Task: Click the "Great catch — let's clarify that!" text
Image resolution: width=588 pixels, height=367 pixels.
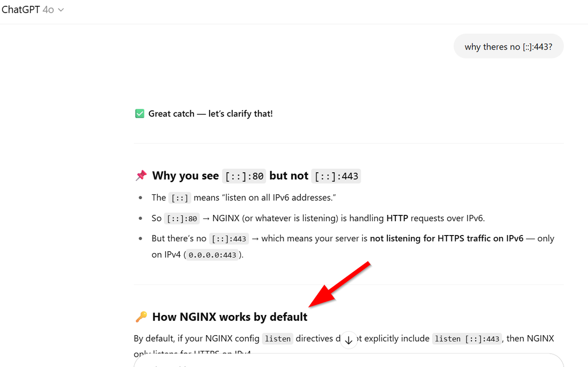Action: [x=211, y=114]
